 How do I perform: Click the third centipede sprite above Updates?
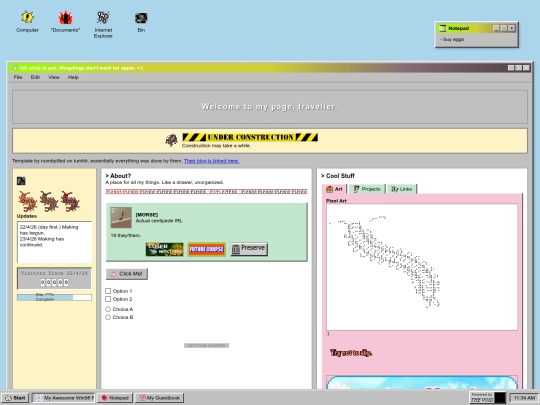point(70,201)
